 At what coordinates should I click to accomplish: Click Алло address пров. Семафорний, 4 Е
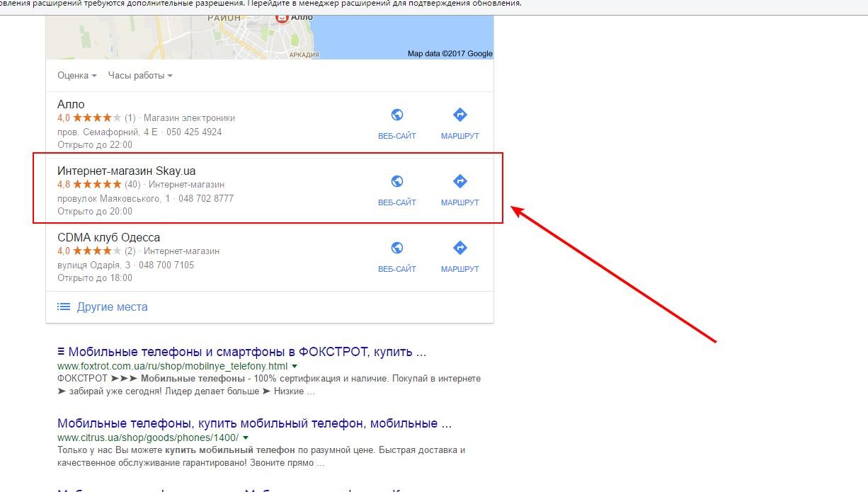click(108, 132)
